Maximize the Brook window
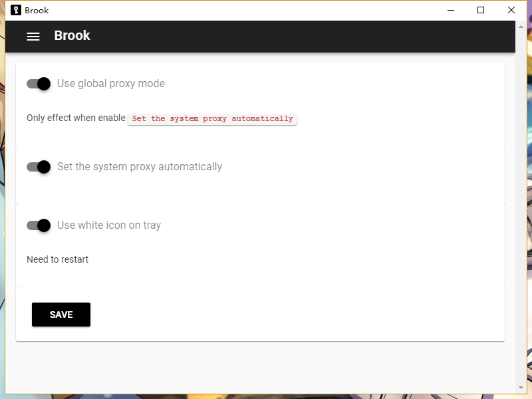The height and width of the screenshot is (399, 532). coord(481,10)
